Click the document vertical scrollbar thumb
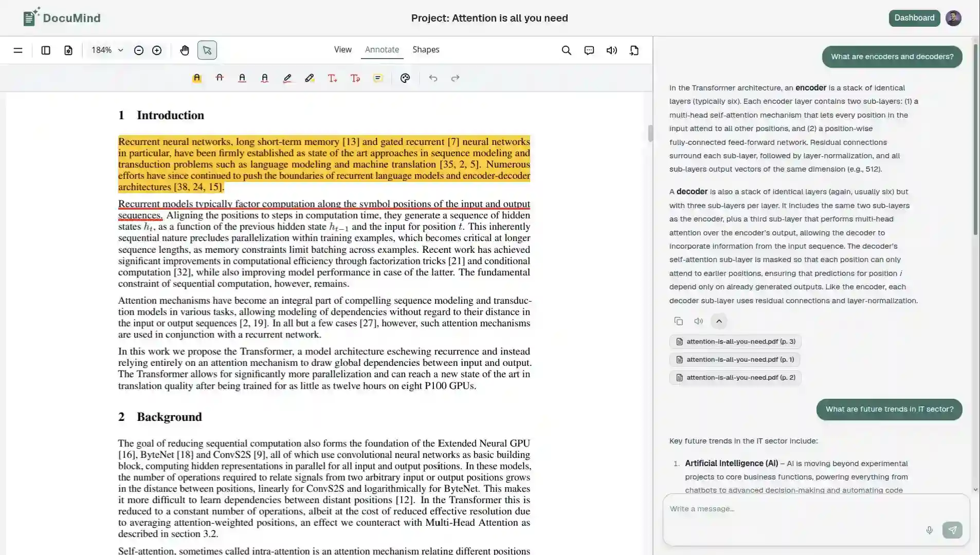 pos(650,134)
